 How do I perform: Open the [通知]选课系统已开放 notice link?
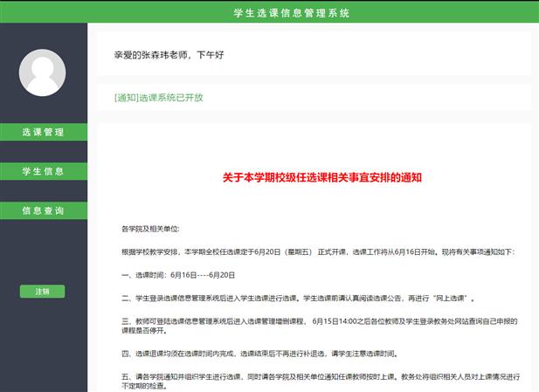tap(158, 98)
